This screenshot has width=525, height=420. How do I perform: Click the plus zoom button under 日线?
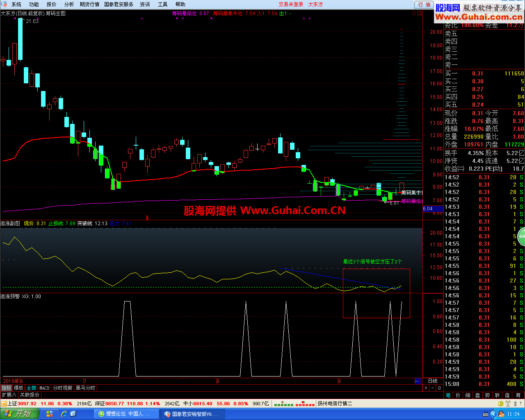[426, 388]
